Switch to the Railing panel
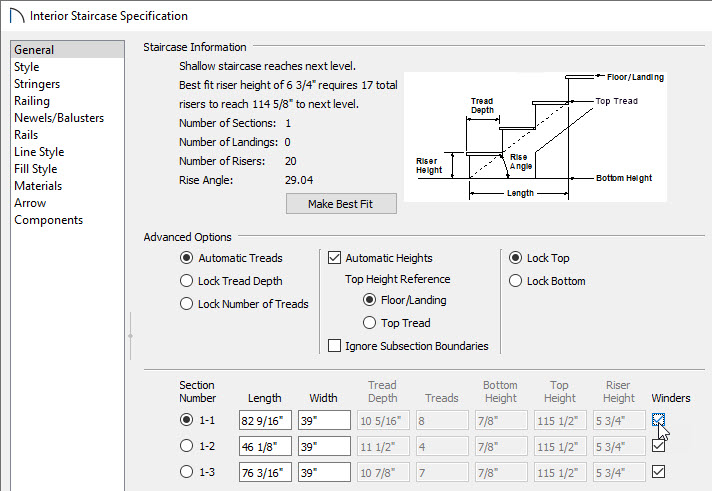The image size is (712, 491). [x=67, y=101]
